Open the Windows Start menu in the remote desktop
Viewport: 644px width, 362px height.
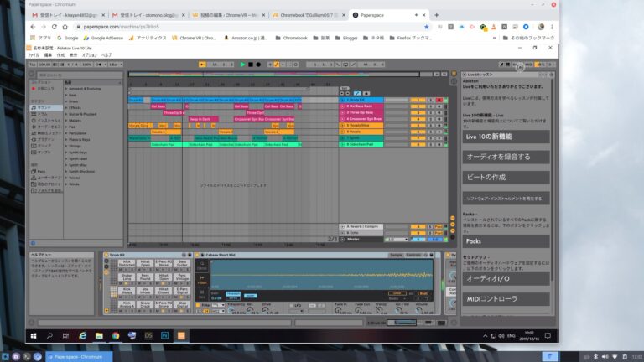point(34,336)
